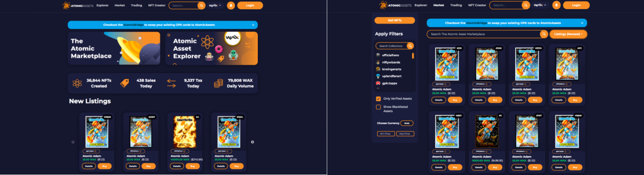Select the officialhero collection icon

point(378,55)
